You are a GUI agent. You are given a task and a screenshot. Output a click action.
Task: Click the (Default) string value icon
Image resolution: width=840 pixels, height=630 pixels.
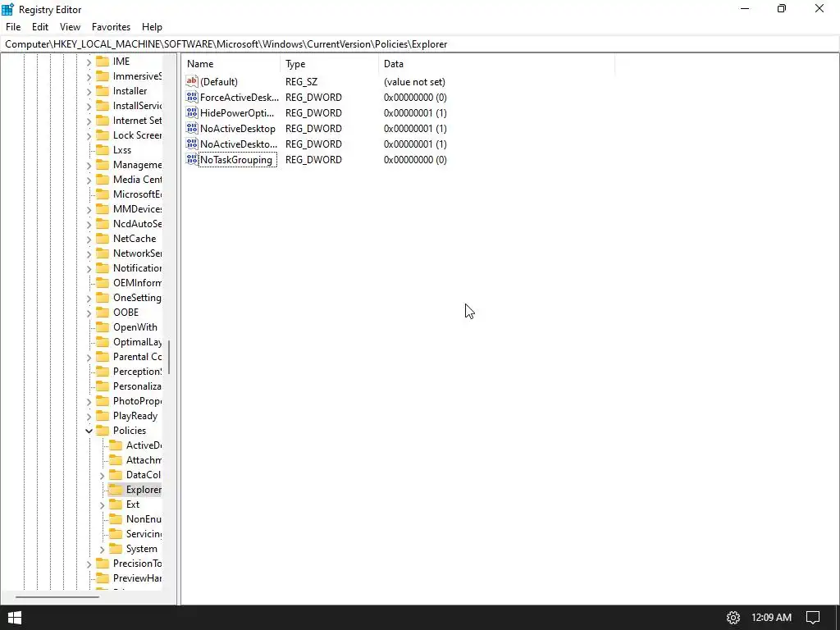[x=192, y=81]
